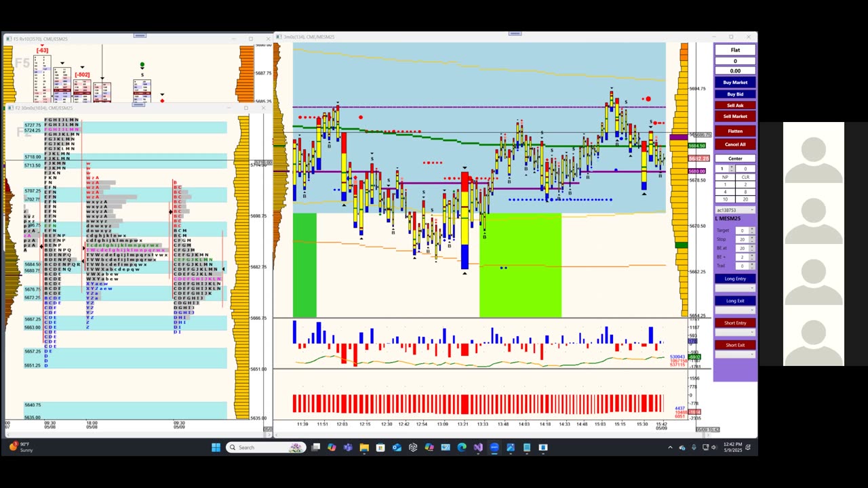Open Outlook from the taskbar
Viewport: 868px width, 488px height.
coord(397,447)
